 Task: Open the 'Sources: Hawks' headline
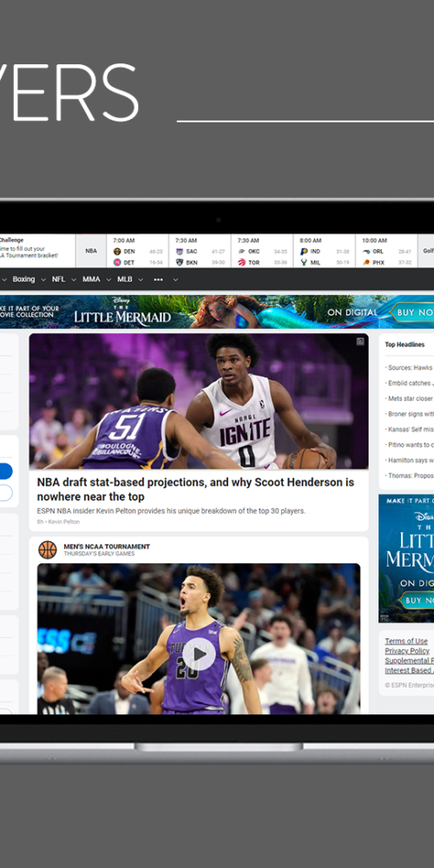click(x=410, y=367)
